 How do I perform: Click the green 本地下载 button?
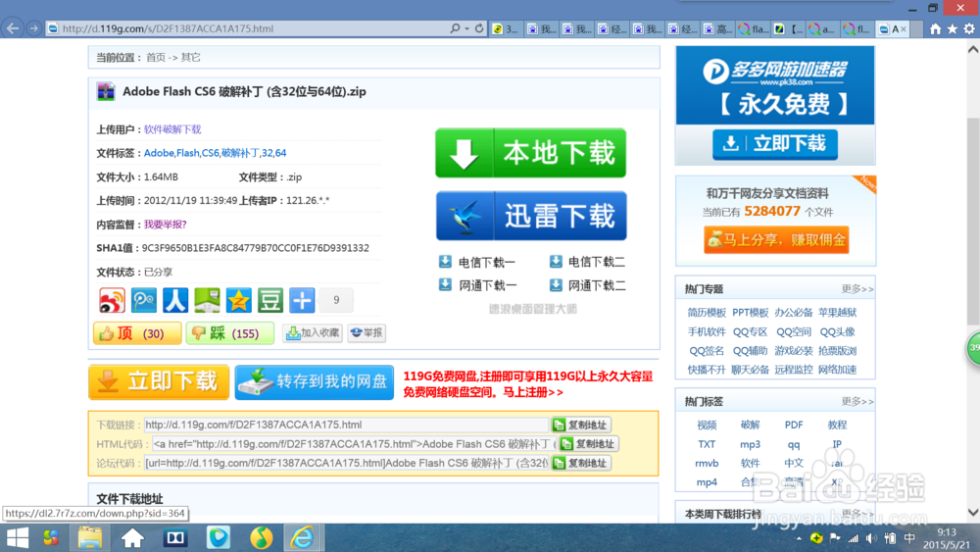click(530, 153)
